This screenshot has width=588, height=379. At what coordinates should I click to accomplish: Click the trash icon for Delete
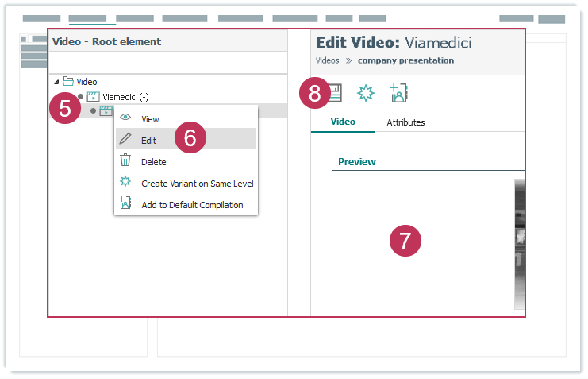point(125,161)
